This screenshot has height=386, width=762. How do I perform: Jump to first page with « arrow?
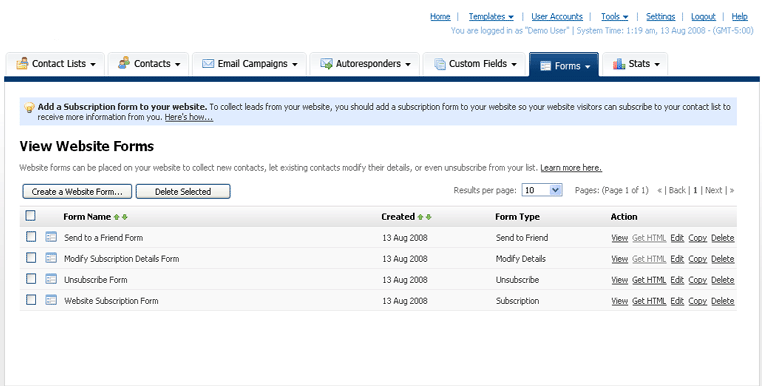click(x=659, y=190)
